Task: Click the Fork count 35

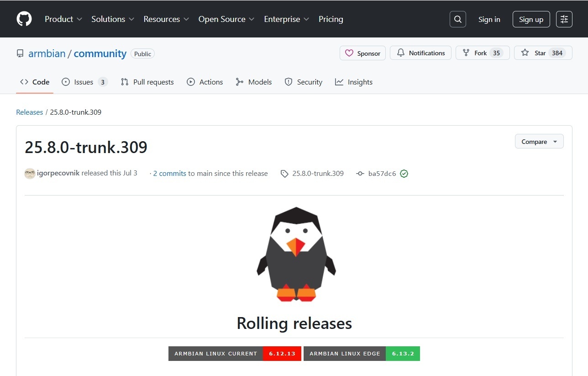Action: click(496, 53)
